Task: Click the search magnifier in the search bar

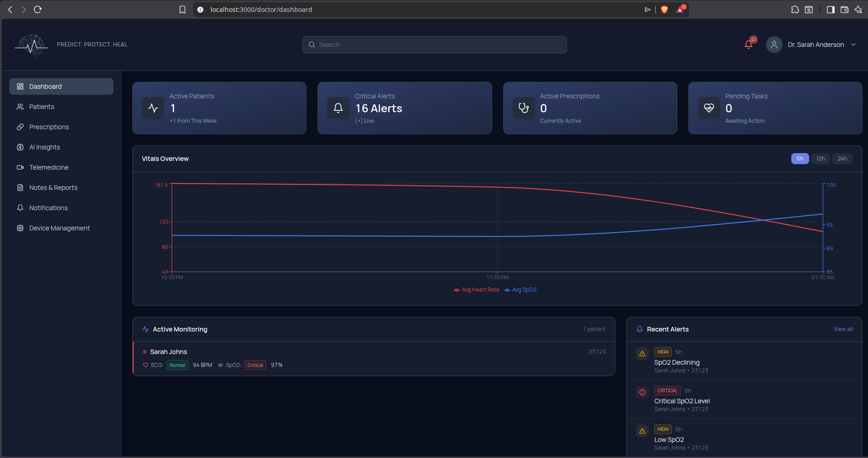Action: tap(312, 44)
